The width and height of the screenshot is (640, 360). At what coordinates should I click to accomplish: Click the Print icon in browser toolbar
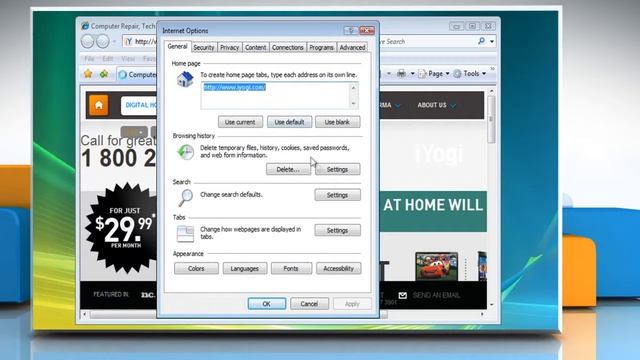[x=402, y=73]
